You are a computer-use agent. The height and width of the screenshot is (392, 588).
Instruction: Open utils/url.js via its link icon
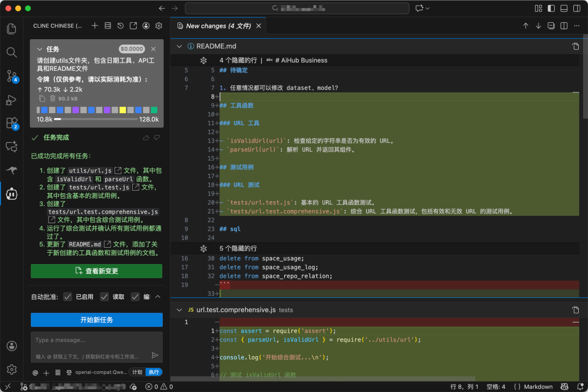[x=118, y=170]
